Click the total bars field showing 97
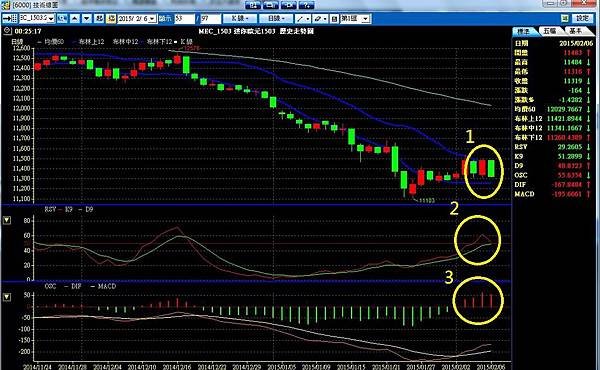Screen dimensions: 600x370 click(210, 18)
